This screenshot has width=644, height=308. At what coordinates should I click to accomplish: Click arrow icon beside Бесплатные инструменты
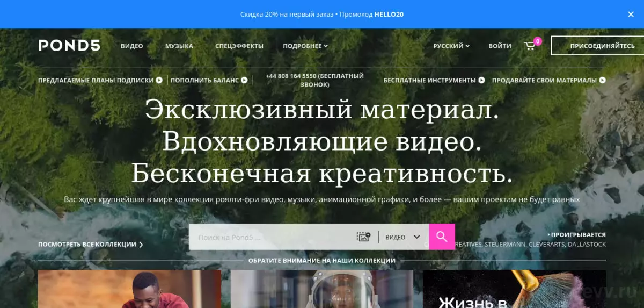coord(481,80)
